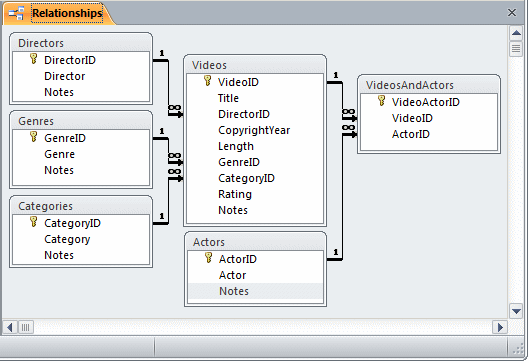Select the DirectorID field in Videos table
529x363 pixels.
tap(255, 114)
